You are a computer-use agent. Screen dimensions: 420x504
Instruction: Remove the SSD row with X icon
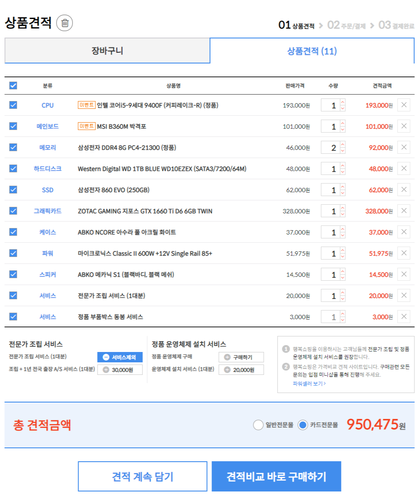[404, 190]
